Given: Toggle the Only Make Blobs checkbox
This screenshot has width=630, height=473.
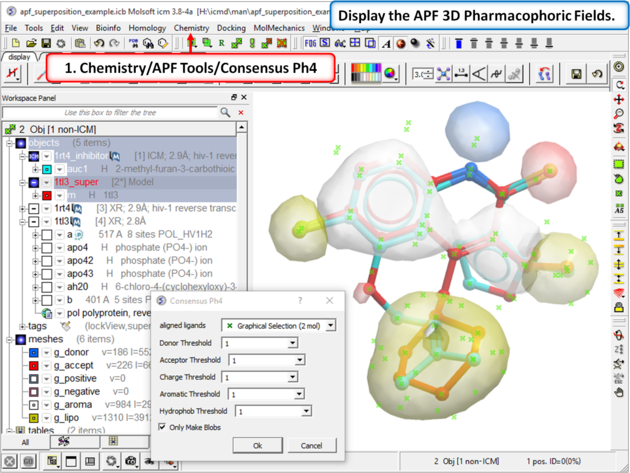Looking at the screenshot, I should pos(163,426).
